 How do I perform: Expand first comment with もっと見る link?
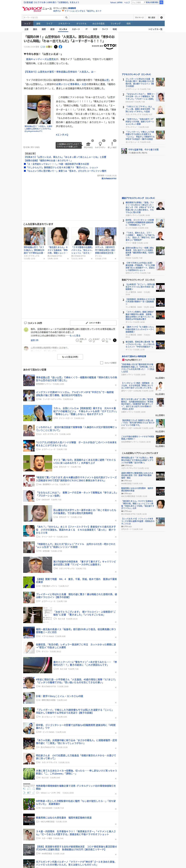pos(75,336)
